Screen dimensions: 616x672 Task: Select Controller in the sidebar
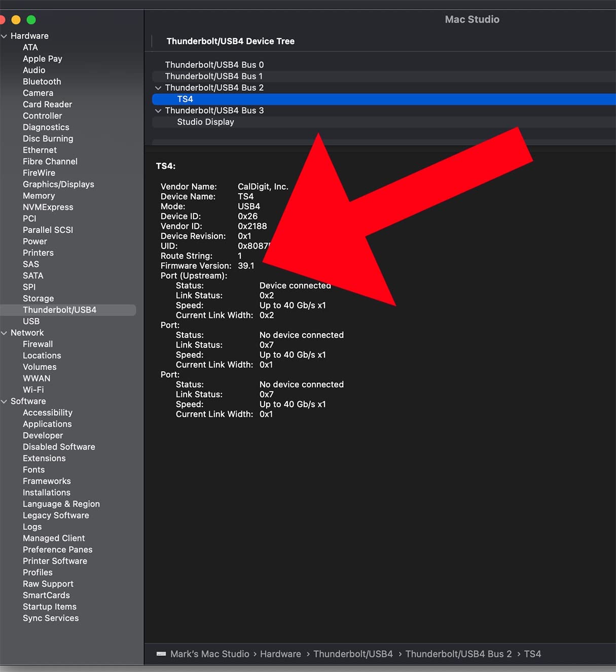pyautogui.click(x=43, y=116)
